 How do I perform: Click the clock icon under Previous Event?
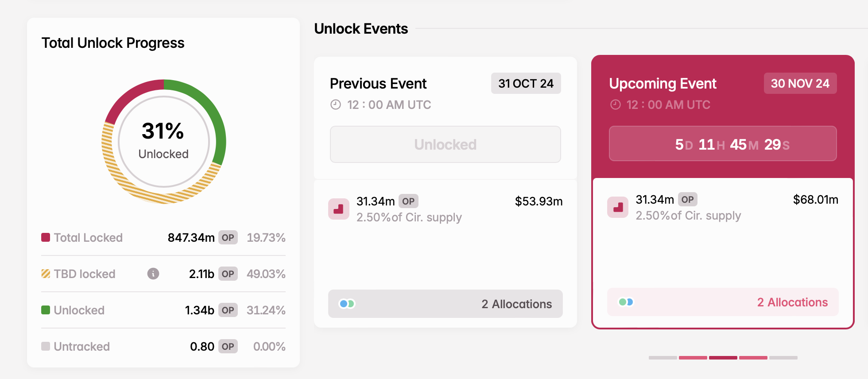(336, 104)
